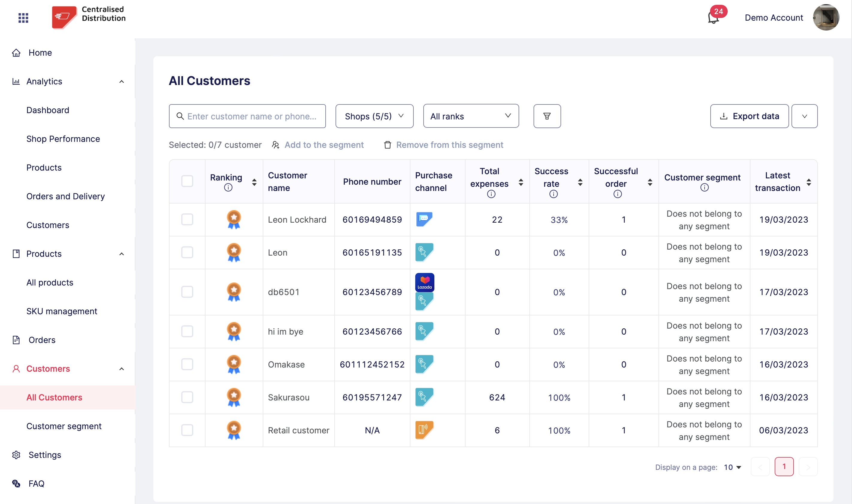Click the Ranking sort arrows
This screenshot has height=504, width=852.
click(x=254, y=182)
